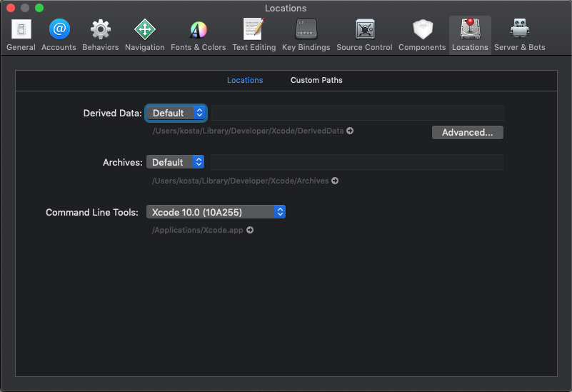Click the Advanced... button
The width and height of the screenshot is (572, 392).
point(467,132)
